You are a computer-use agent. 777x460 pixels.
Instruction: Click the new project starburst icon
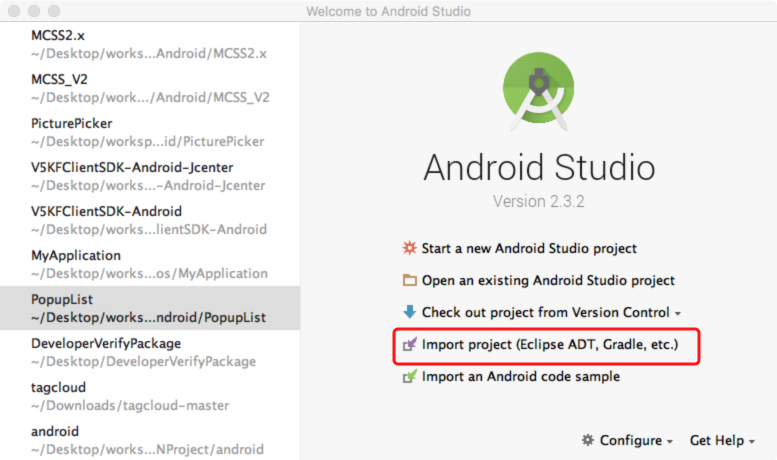coord(409,248)
